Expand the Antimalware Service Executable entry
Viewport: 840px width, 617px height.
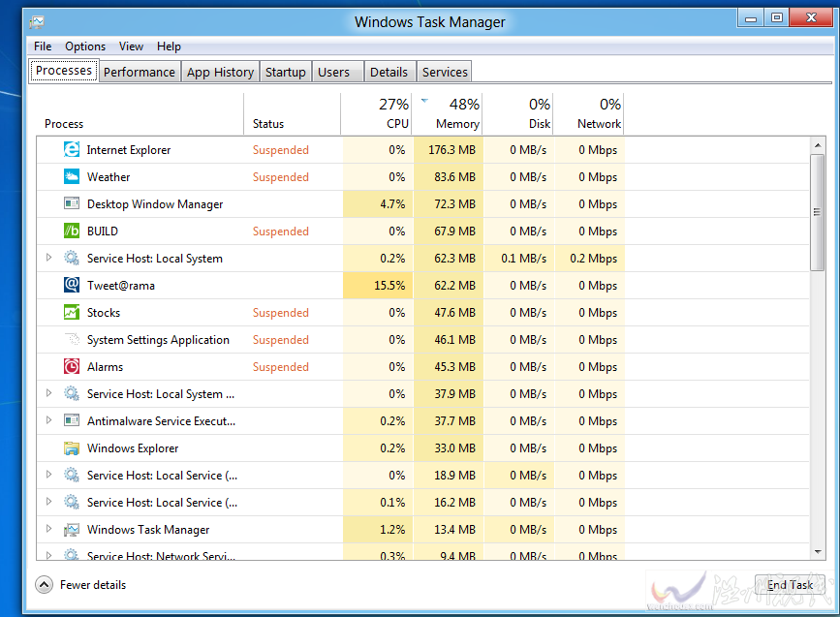coord(48,420)
